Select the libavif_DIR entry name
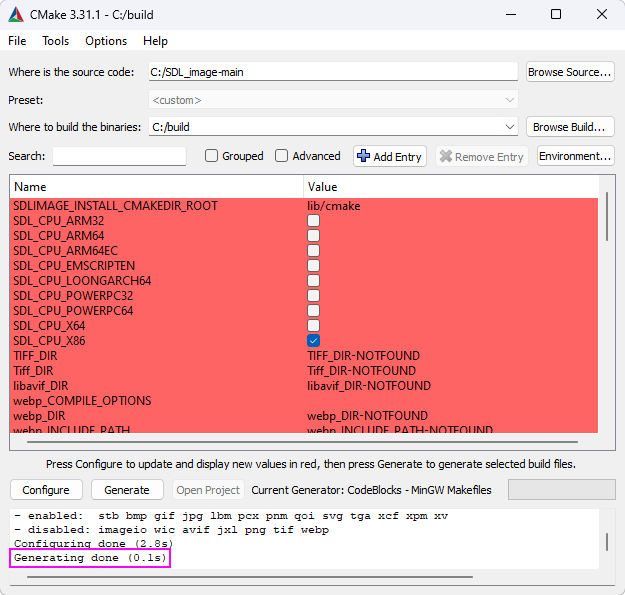 tap(41, 386)
